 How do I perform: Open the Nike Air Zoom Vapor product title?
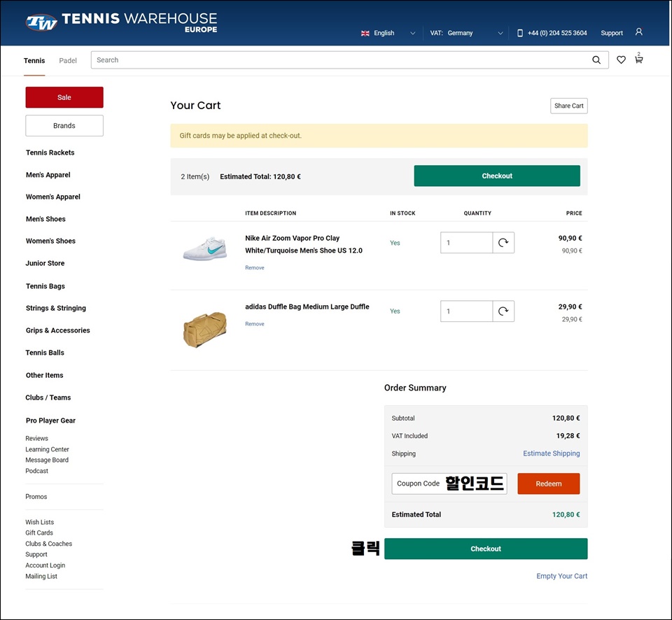[x=304, y=244]
